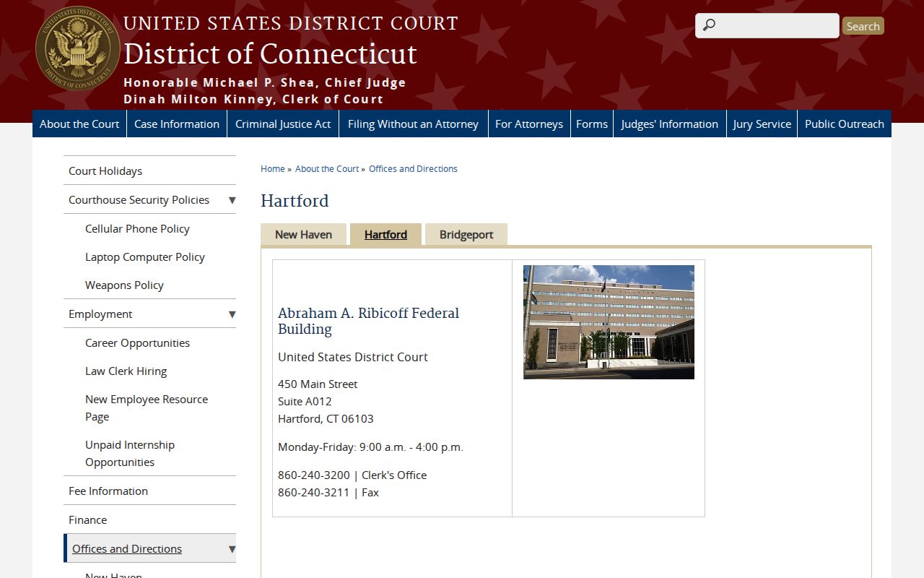The height and width of the screenshot is (578, 924).
Task: Click the Honorable Michael P. Shea header line
Action: pos(265,82)
